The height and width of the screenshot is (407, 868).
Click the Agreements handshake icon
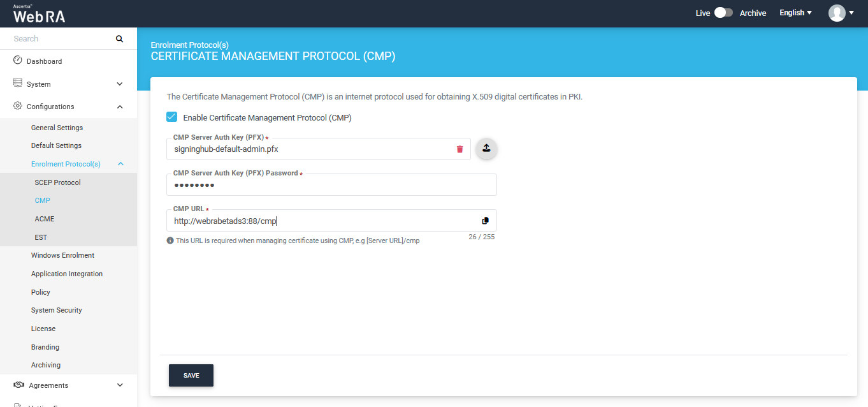click(x=18, y=385)
